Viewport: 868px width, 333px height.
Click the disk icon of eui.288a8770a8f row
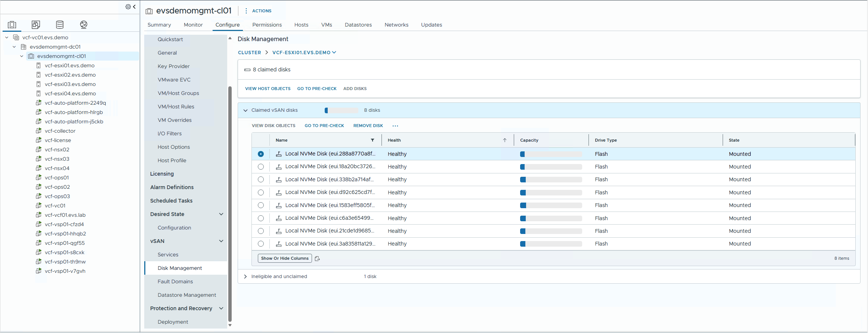[279, 154]
